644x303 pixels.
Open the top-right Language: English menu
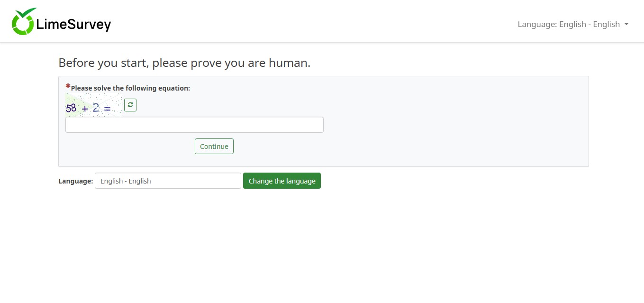coord(573,24)
